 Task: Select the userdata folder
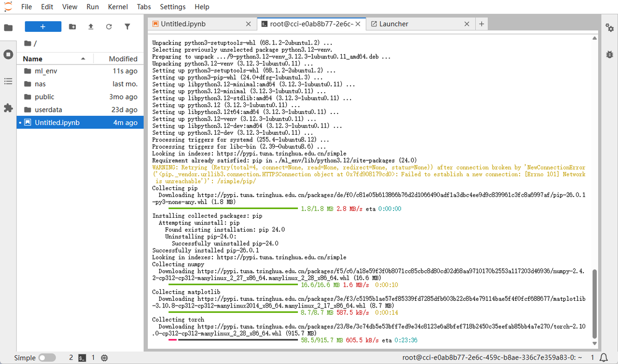80,110
